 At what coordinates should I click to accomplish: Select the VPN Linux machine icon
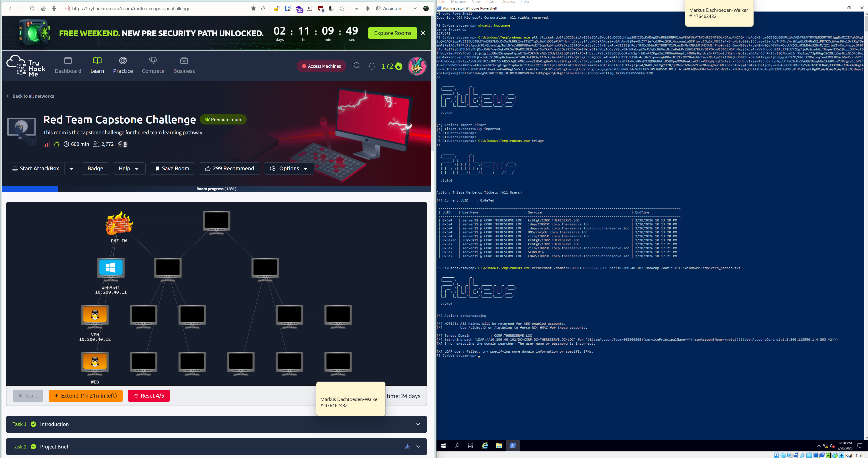coord(95,316)
